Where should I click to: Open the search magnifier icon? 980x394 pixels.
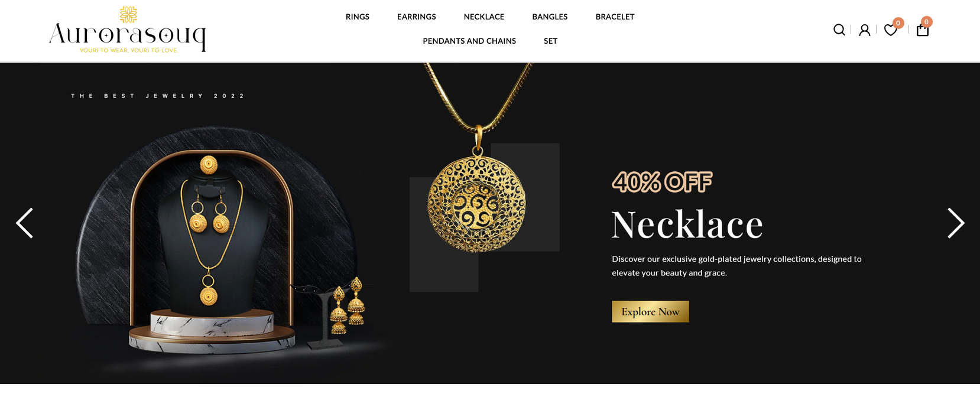point(839,30)
